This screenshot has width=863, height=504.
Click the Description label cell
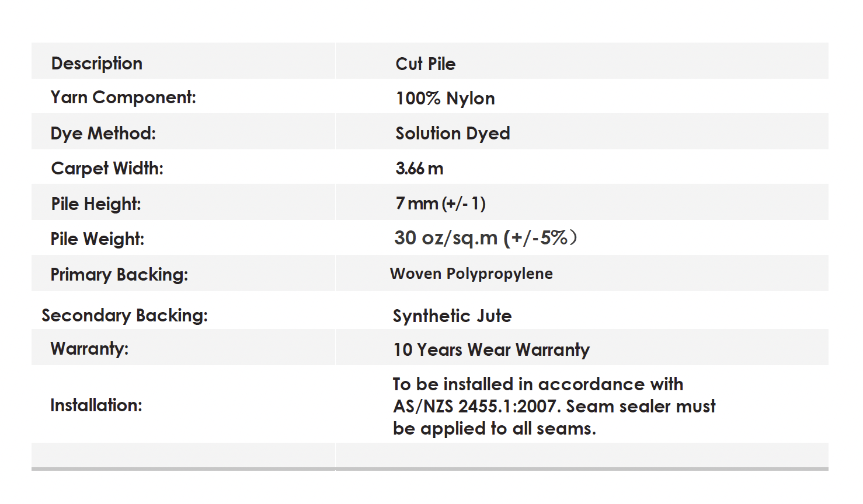pyautogui.click(x=97, y=63)
